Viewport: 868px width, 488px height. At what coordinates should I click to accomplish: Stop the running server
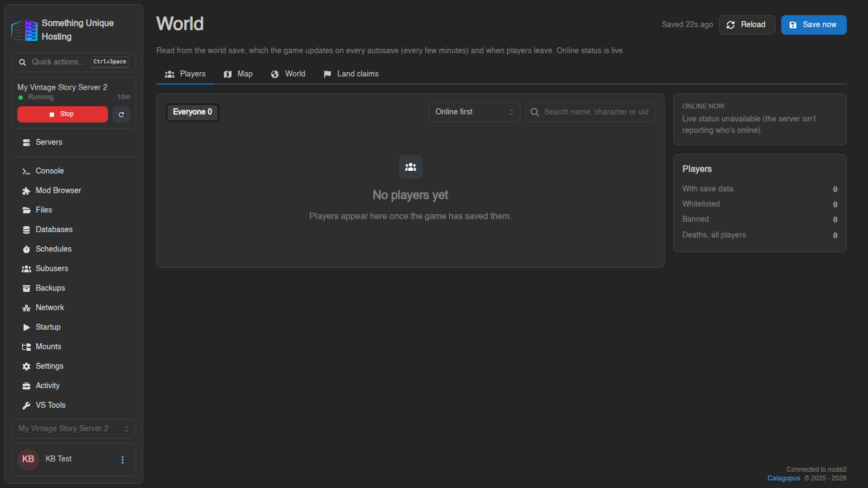[62, 114]
